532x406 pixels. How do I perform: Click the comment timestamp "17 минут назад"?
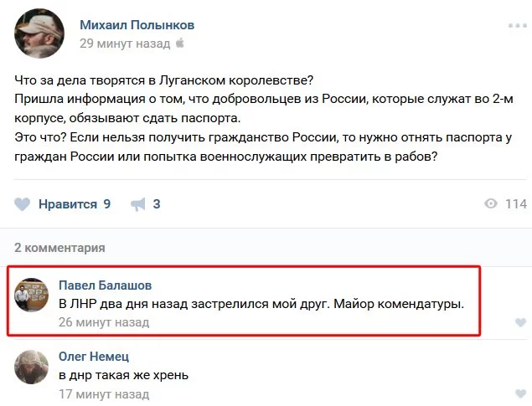tap(103, 393)
